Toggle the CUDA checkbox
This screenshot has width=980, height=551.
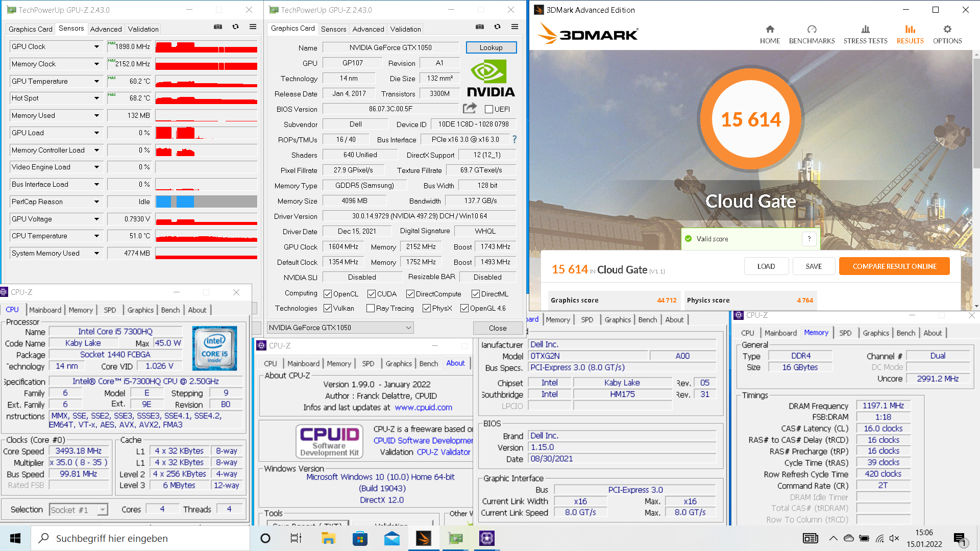click(x=372, y=294)
